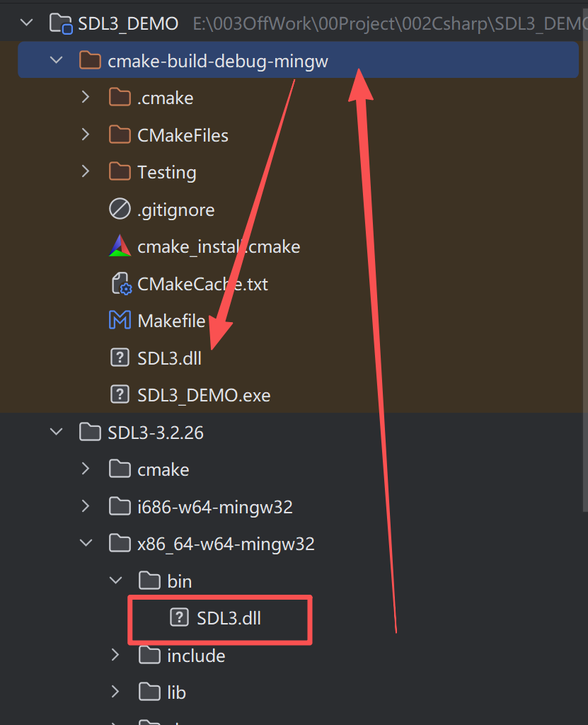Screen dimensions: 588x725
Task: Select the SDL3_DEMO.exe file name
Action: tap(204, 395)
